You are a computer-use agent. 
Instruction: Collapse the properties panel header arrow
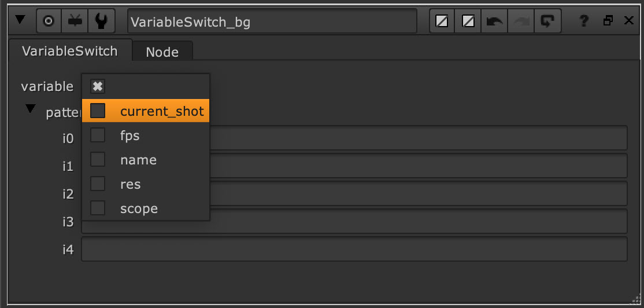point(20,20)
